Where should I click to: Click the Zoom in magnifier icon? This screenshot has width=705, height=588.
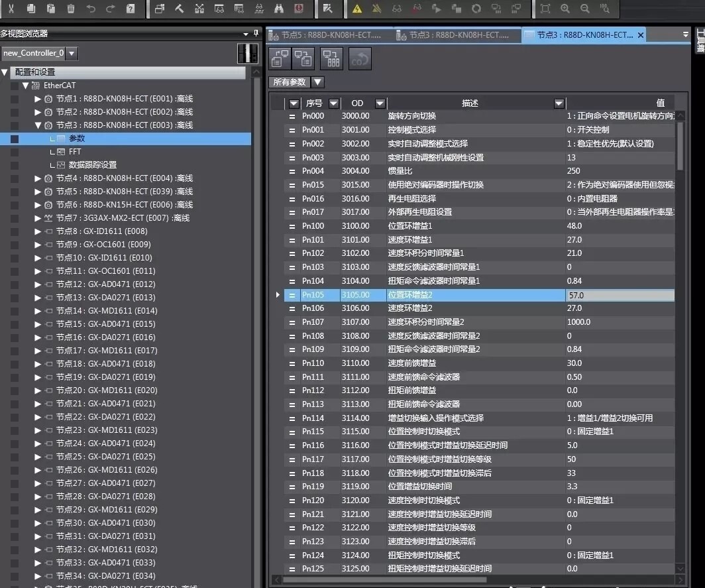[x=565, y=8]
